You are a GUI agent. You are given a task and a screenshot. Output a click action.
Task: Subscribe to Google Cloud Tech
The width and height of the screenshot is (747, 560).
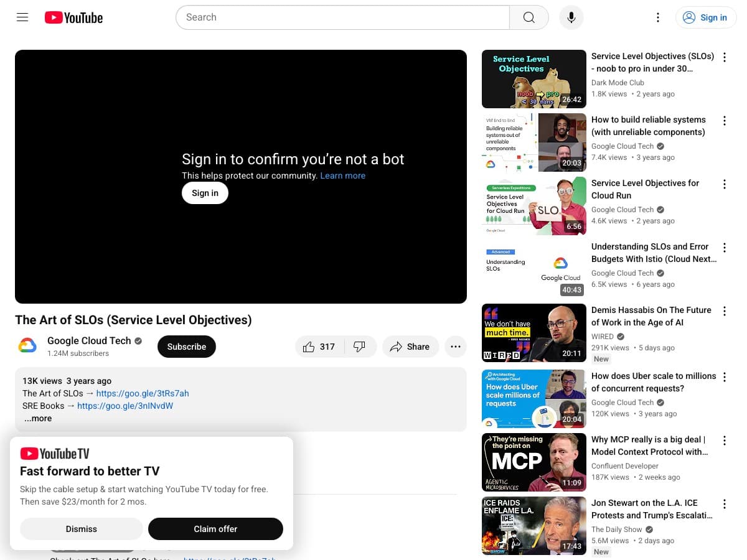point(187,347)
